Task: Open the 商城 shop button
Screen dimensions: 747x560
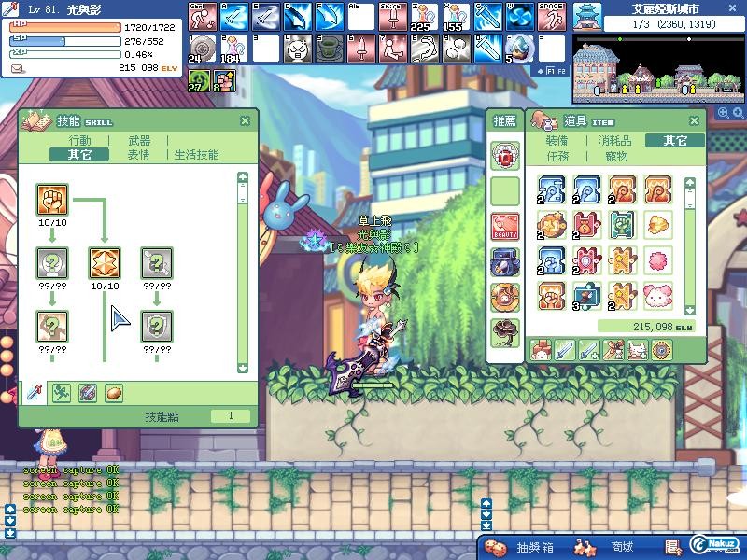Action: pyautogui.click(x=622, y=547)
